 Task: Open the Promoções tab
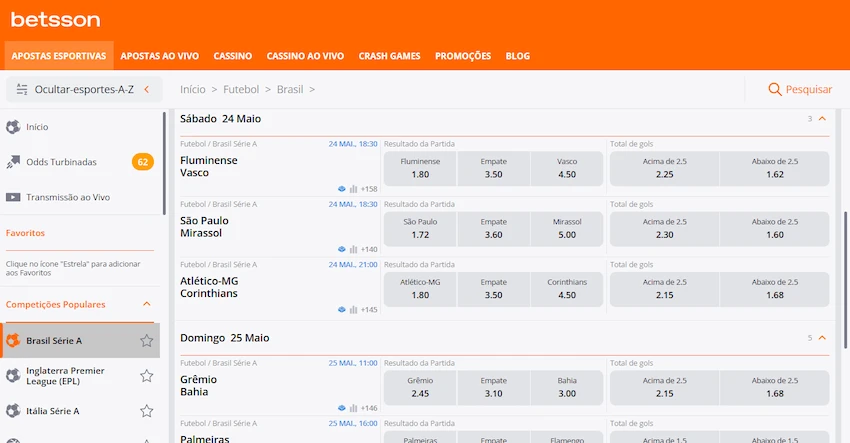point(463,56)
